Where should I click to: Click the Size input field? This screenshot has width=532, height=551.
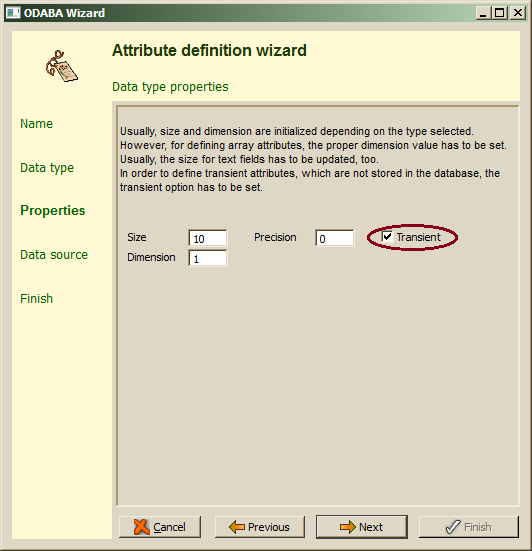point(208,238)
